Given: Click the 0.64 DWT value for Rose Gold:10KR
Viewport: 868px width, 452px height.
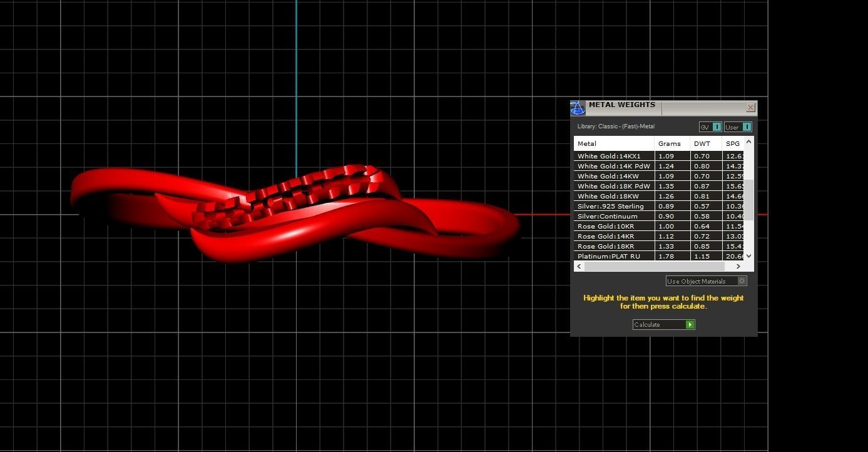Looking at the screenshot, I should (702, 226).
